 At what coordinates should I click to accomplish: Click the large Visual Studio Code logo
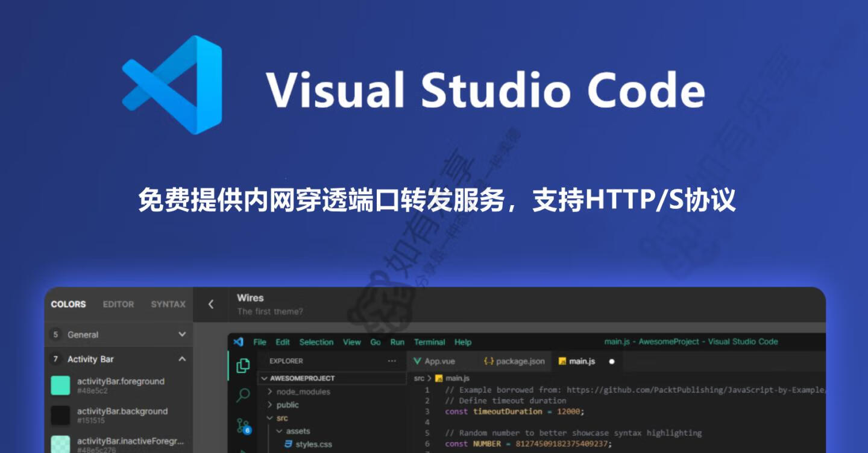pyautogui.click(x=172, y=85)
